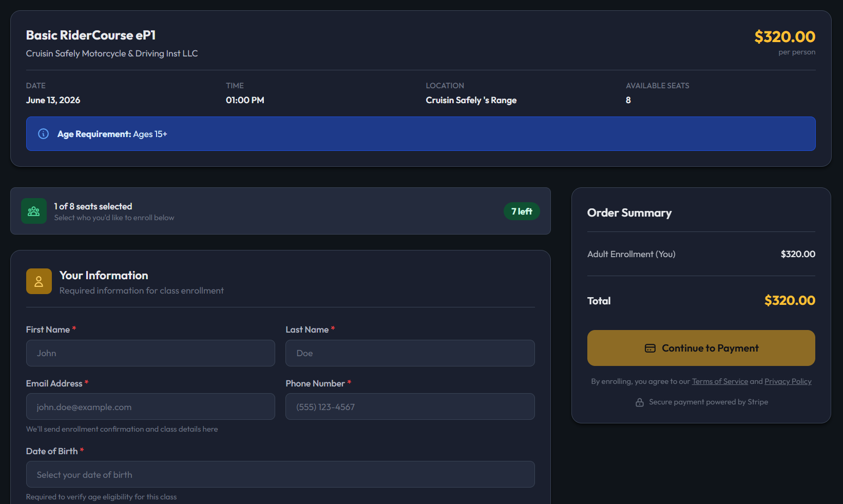843x504 pixels.
Task: Click the 'Order Summary' heading
Action: click(629, 213)
